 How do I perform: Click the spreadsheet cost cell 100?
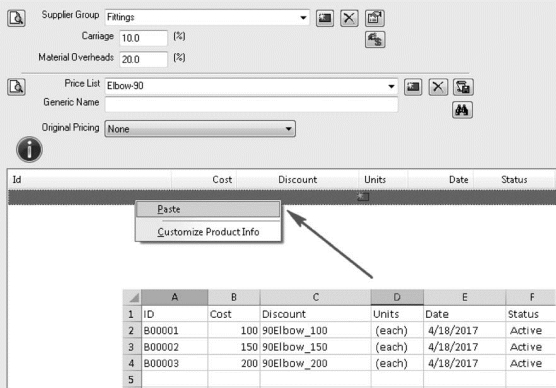[234, 330]
